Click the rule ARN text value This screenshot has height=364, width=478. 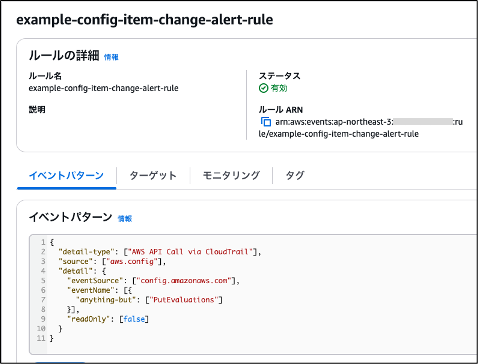[361, 128]
